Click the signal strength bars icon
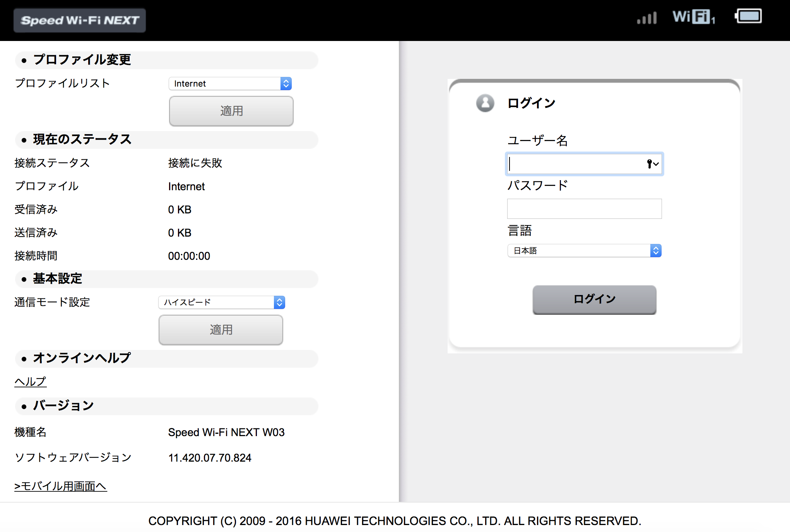 [647, 18]
